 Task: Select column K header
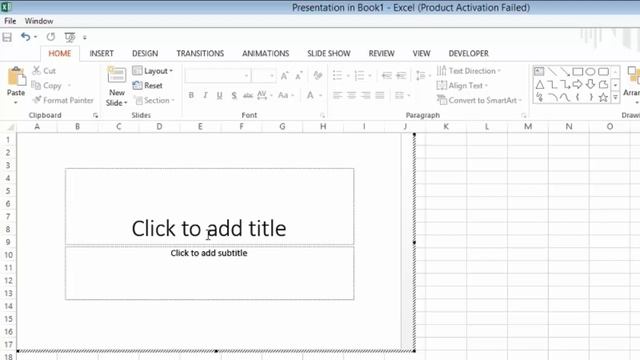click(446, 127)
